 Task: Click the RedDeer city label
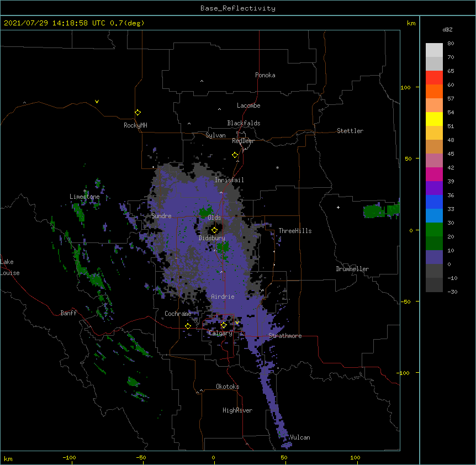pyautogui.click(x=243, y=141)
